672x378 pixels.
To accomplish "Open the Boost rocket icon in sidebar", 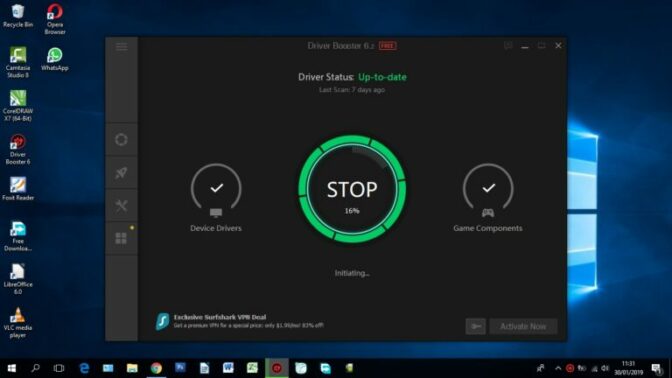I will click(121, 173).
